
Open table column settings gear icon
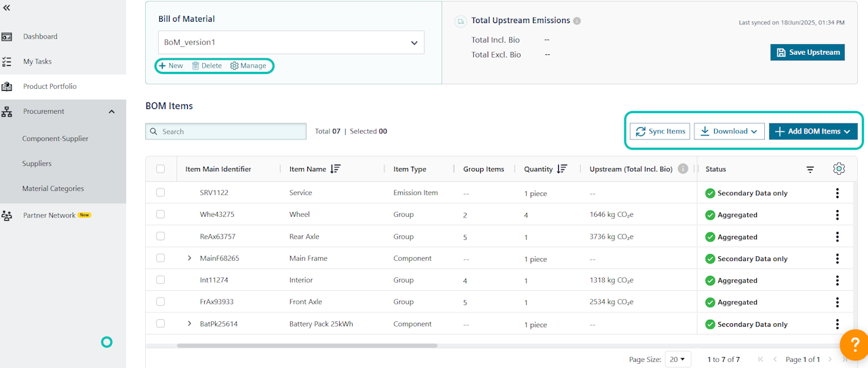click(x=839, y=169)
